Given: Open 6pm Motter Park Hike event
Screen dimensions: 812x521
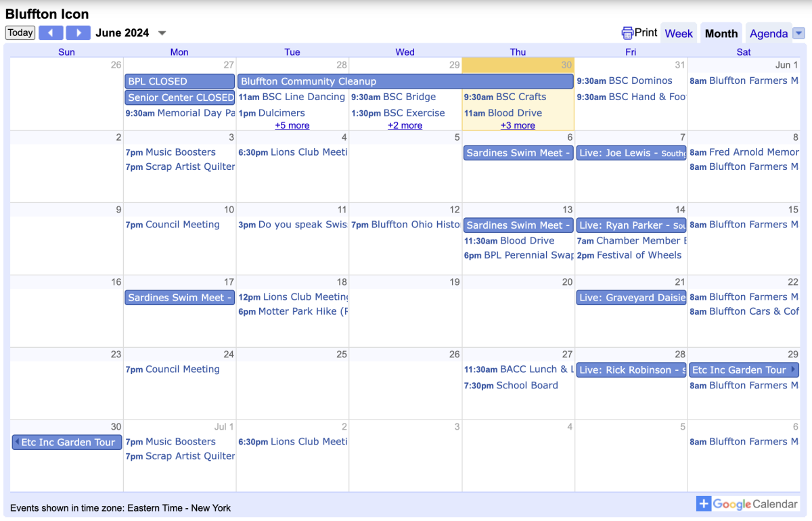Looking at the screenshot, I should [292, 311].
